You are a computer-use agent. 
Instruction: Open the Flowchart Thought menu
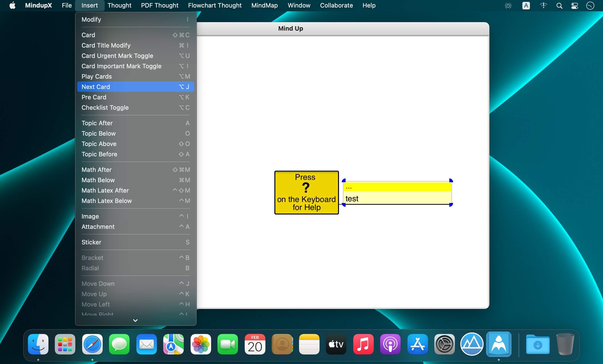pos(215,5)
